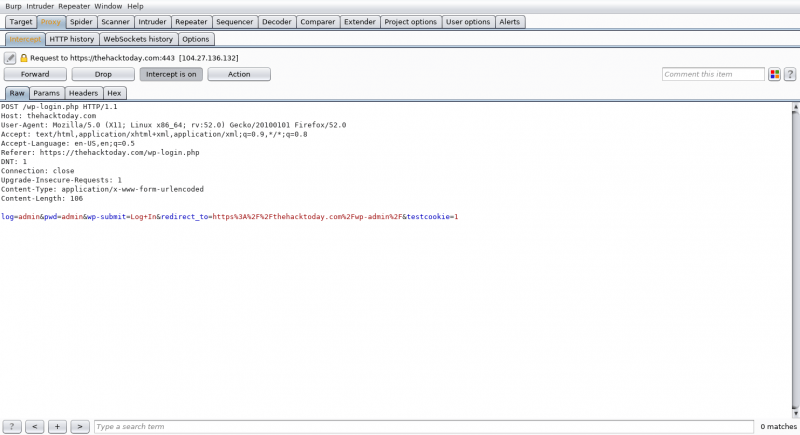This screenshot has width=800, height=435.
Task: Open the Intruder tool tab
Action: (x=152, y=22)
